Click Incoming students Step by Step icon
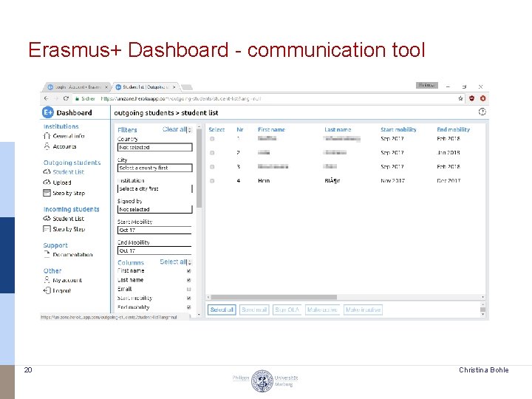 (x=47, y=229)
